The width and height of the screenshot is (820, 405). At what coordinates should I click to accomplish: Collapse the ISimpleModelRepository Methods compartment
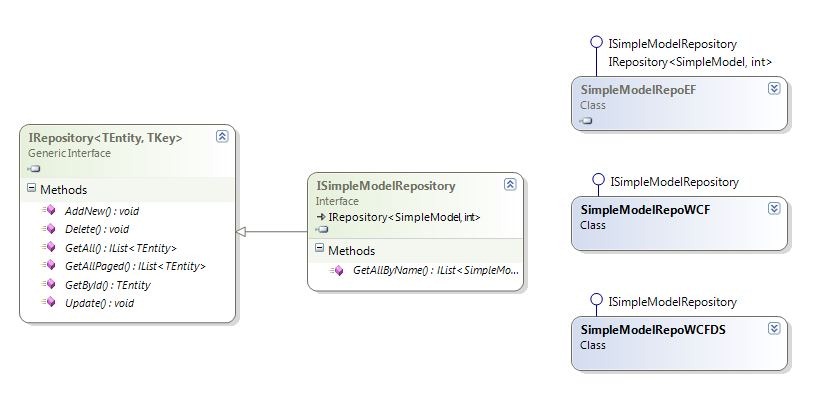point(320,249)
